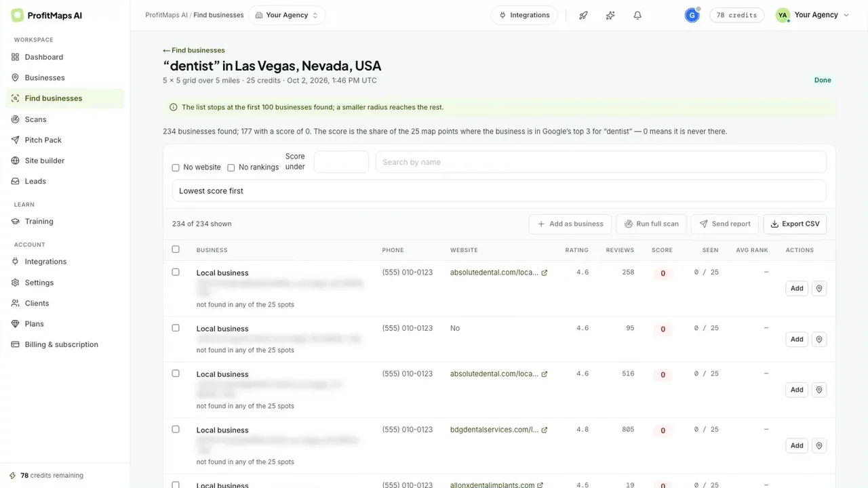This screenshot has height=488, width=868.
Task: Open external link icon beside allonxdentalimplants.com
Action: [x=540, y=485]
